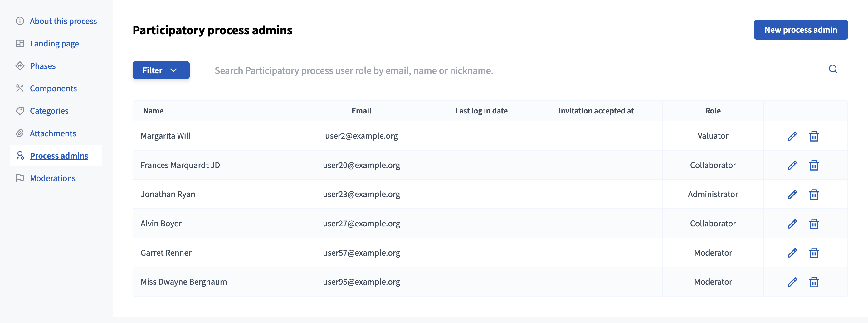The width and height of the screenshot is (868, 323).
Task: Open About this process page
Action: 63,21
